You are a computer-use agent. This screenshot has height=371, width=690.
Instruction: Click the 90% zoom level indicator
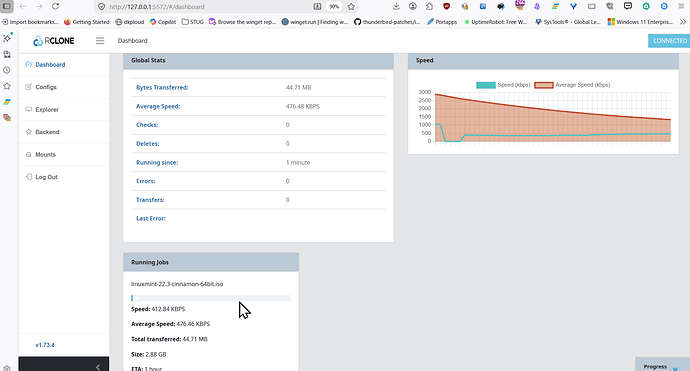pos(334,7)
